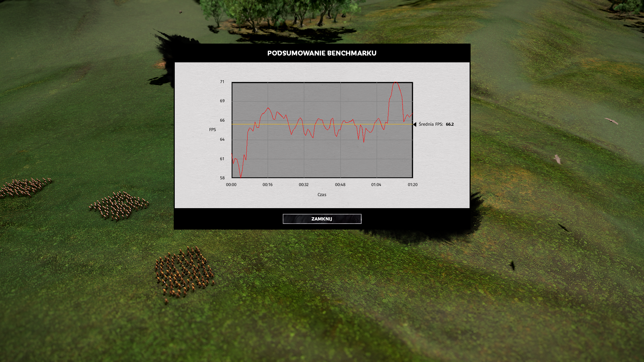Click the red FPS peak near 71
Image resolution: width=644 pixels, height=362 pixels.
(396, 82)
